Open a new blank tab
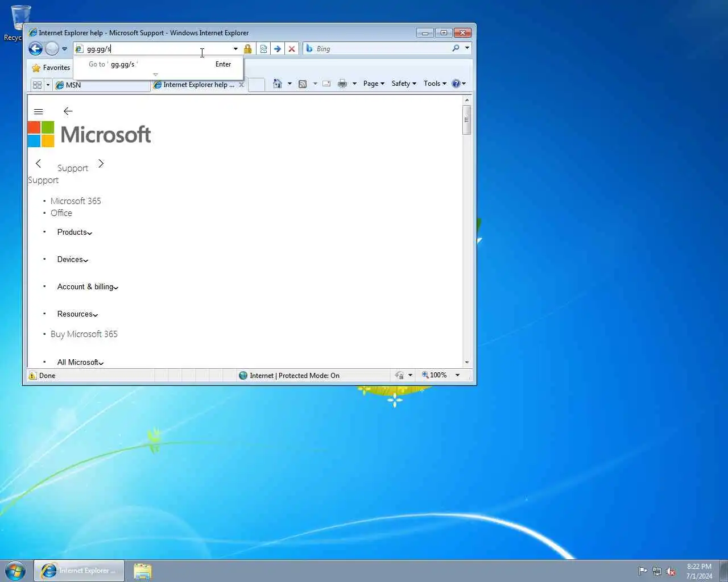The height and width of the screenshot is (582, 728). [257, 85]
